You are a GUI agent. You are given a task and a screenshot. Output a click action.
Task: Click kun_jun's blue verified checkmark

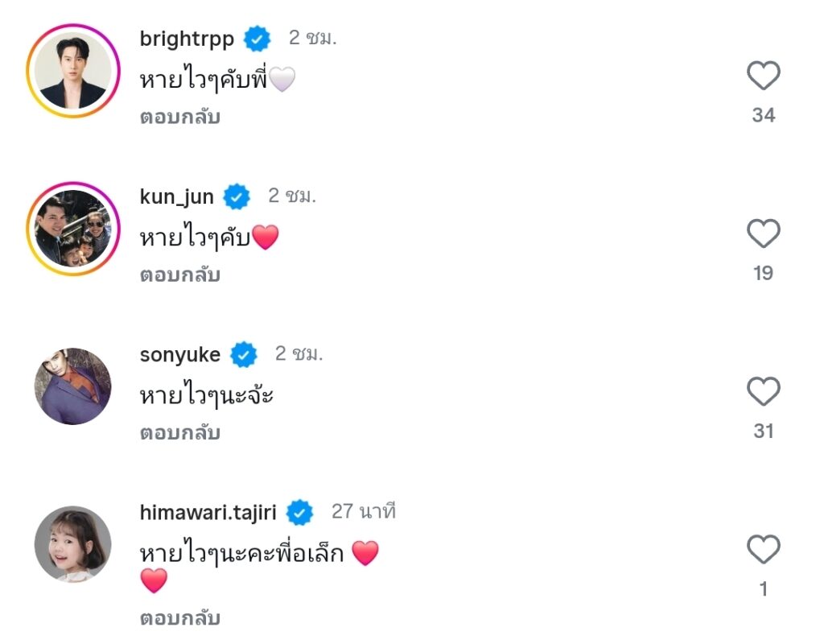237,196
